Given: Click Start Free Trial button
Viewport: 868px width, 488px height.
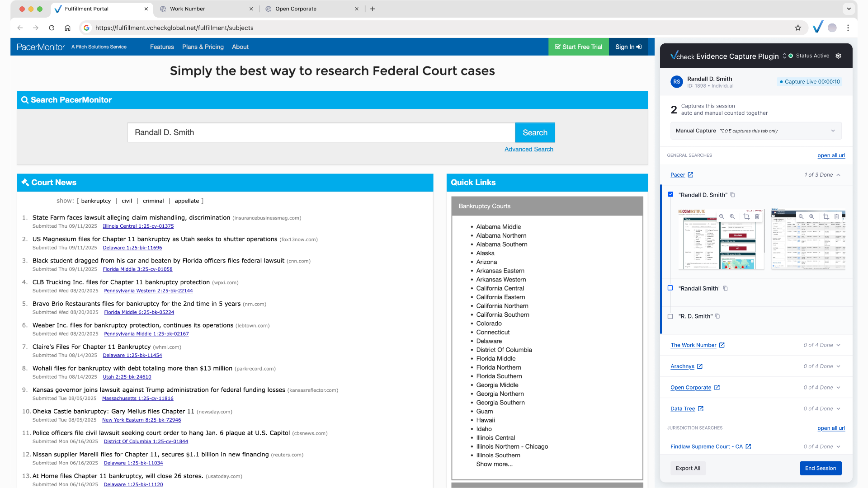Looking at the screenshot, I should click(579, 47).
